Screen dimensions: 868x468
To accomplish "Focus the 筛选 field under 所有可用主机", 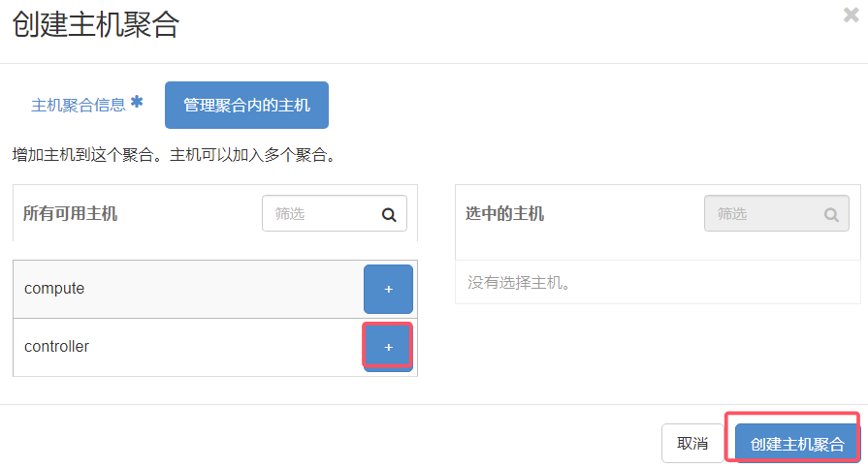I will [x=335, y=213].
